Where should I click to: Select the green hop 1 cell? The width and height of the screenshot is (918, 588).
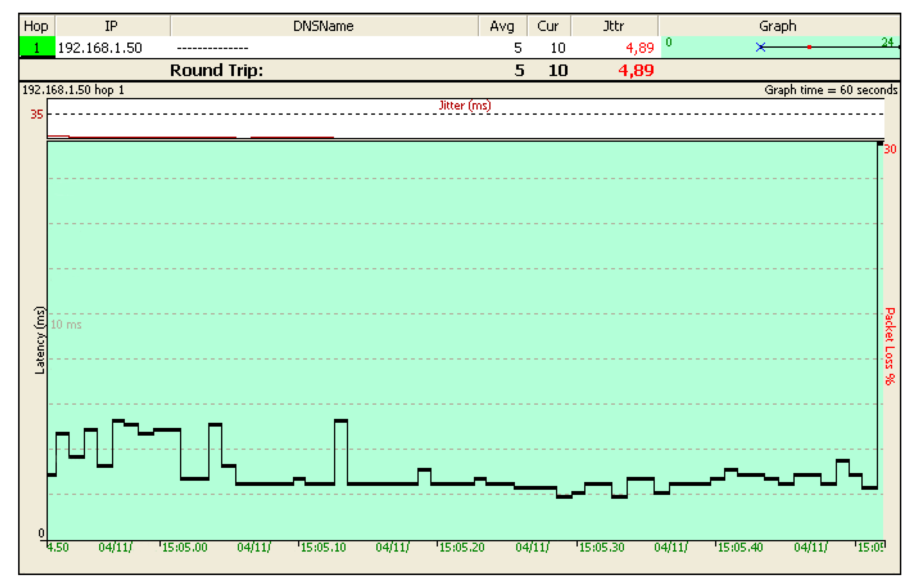pos(37,47)
